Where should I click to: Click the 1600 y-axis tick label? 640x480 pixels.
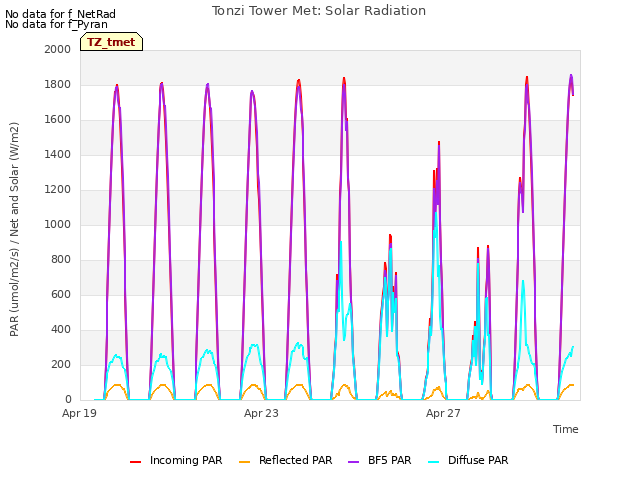coord(58,120)
